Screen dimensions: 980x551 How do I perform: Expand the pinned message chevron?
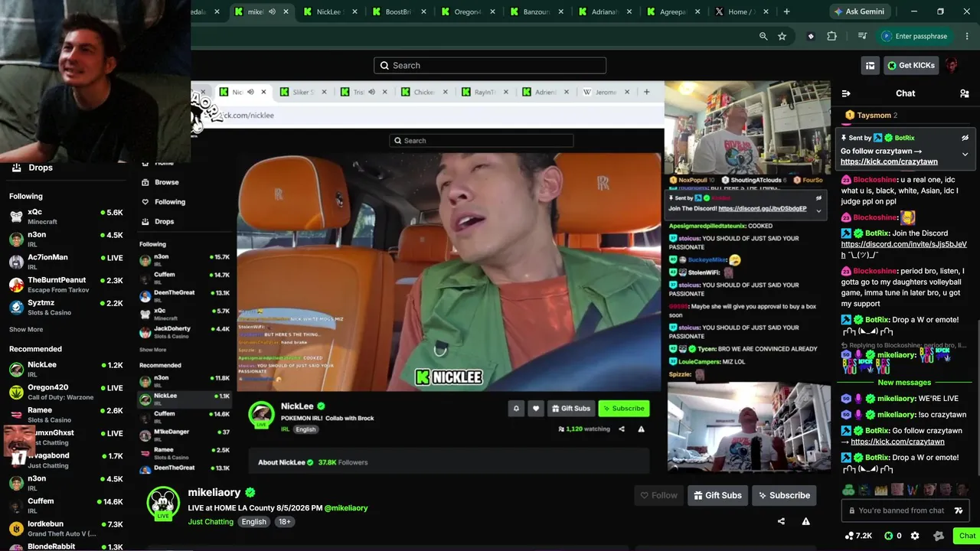point(965,154)
